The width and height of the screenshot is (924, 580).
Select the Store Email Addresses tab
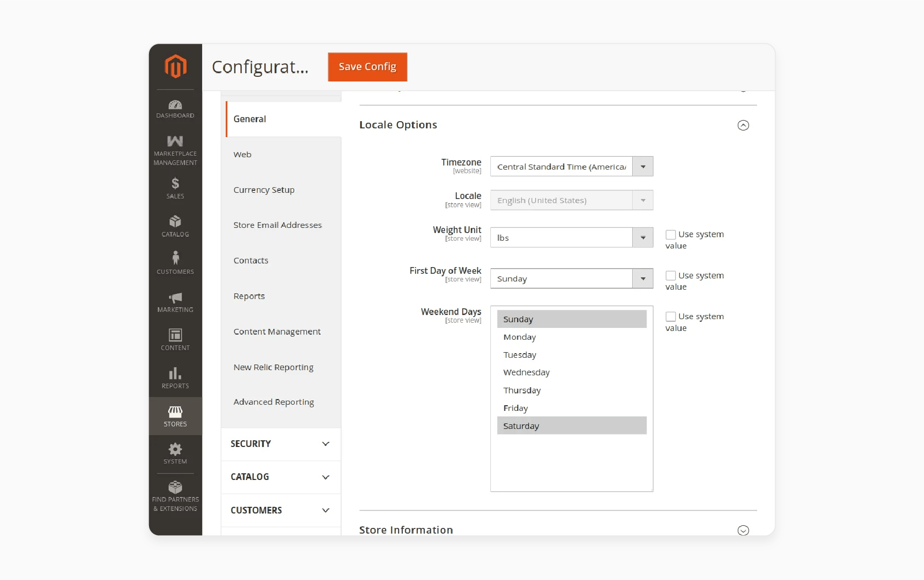coord(282,225)
